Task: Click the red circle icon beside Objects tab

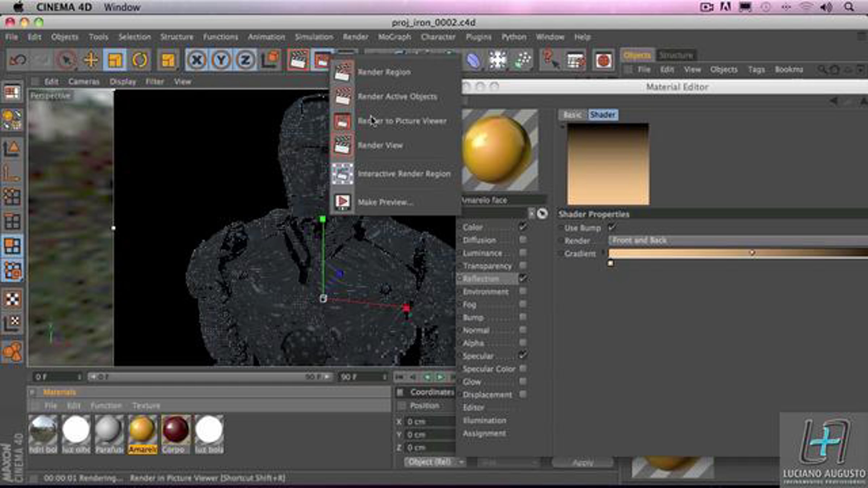Action: 603,60
